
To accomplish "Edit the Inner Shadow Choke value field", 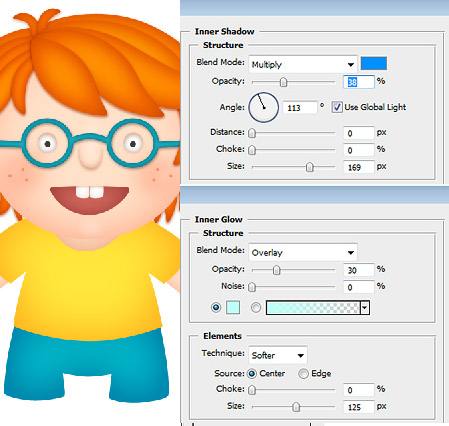I will tap(359, 150).
